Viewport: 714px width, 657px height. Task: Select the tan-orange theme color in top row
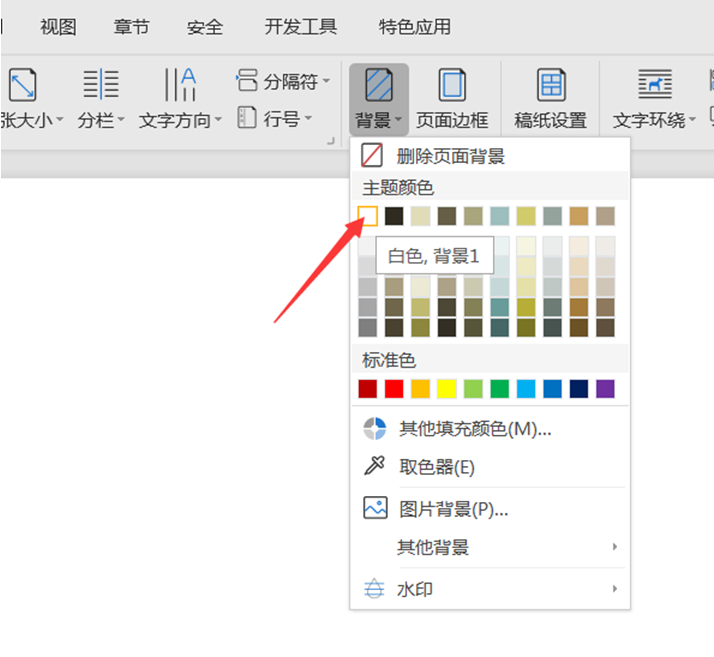[579, 216]
